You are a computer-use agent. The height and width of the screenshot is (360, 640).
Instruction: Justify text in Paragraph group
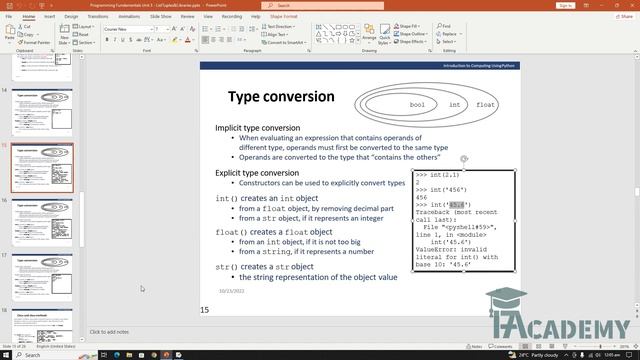point(230,40)
